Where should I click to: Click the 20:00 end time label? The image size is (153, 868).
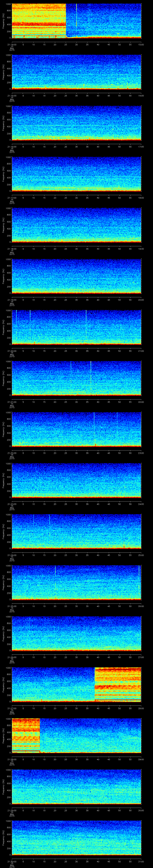(141, 300)
